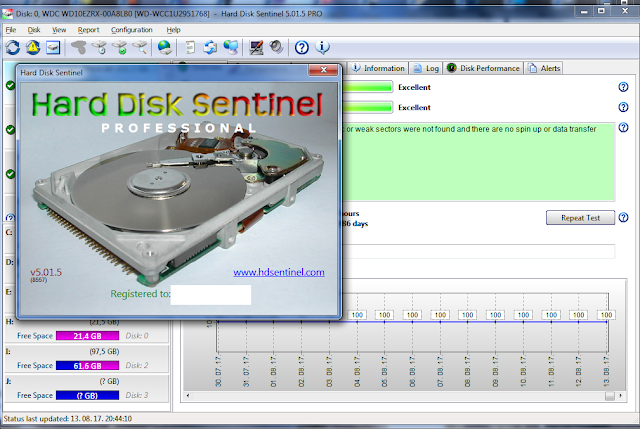Click the blue question mark help toolbar icon
640x429 pixels.
coord(302,48)
